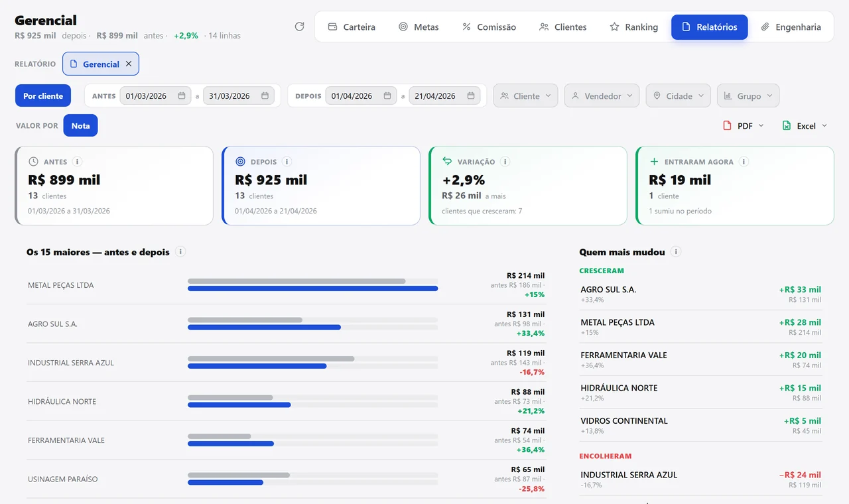Image resolution: width=849 pixels, height=504 pixels.
Task: Open calendar on the 21/04/2026 date field
Action: click(x=471, y=95)
